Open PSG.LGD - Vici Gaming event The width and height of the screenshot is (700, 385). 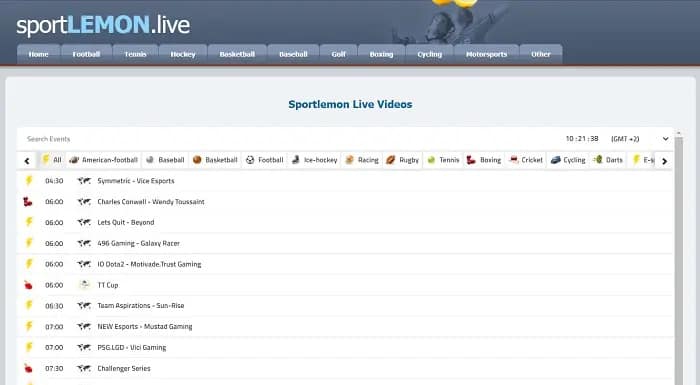point(345,347)
